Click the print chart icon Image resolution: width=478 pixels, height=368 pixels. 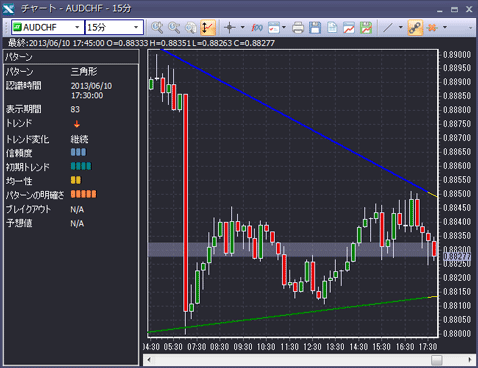click(298, 27)
